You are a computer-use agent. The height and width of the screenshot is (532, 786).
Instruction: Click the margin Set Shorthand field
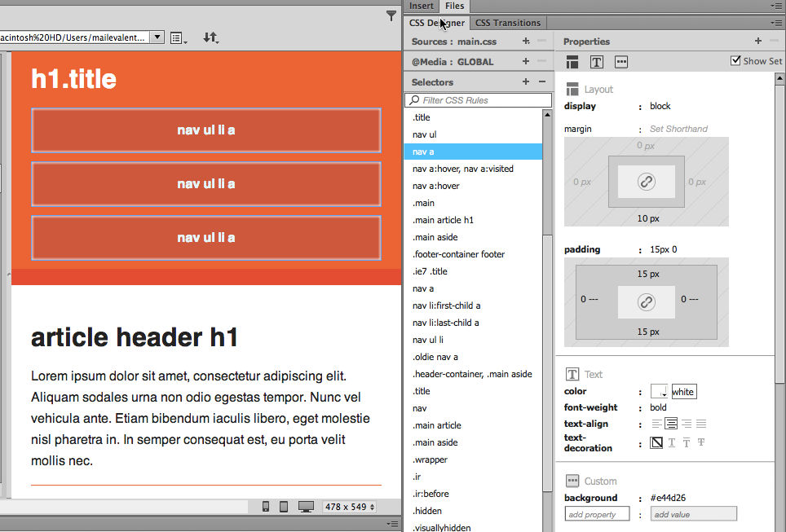[678, 129]
